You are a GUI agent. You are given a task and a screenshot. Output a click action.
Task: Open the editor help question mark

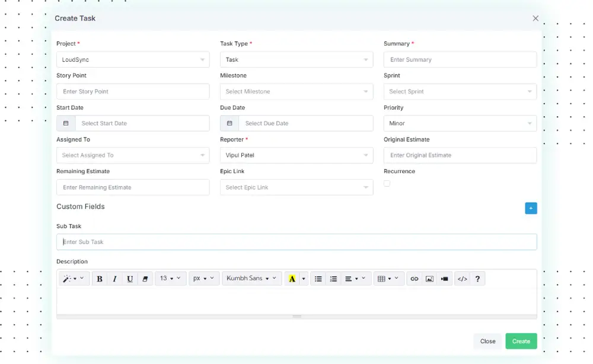477,279
